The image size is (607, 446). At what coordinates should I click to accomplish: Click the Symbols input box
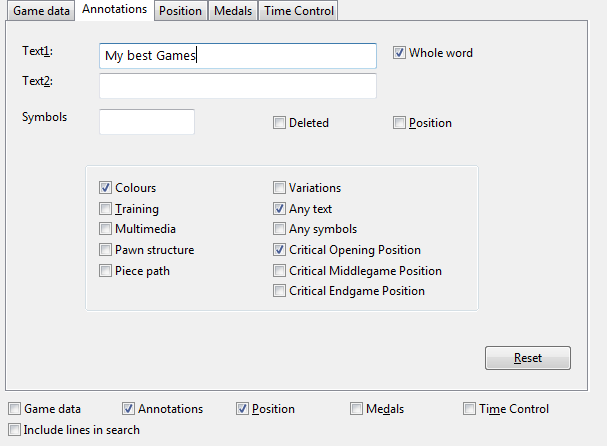click(x=147, y=122)
